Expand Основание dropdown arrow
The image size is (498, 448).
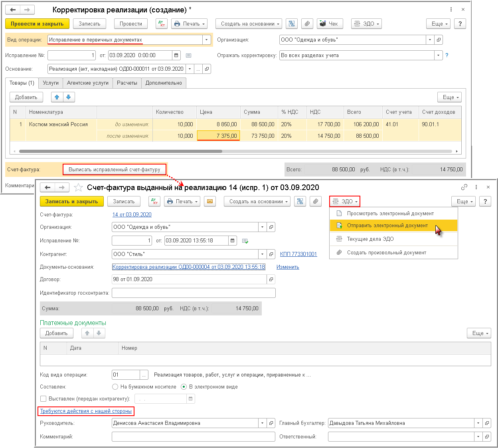(190, 69)
